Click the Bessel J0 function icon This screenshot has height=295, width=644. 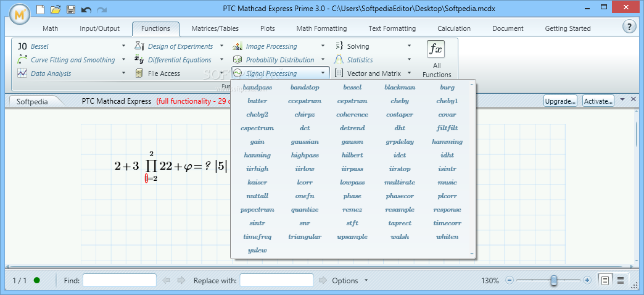22,46
